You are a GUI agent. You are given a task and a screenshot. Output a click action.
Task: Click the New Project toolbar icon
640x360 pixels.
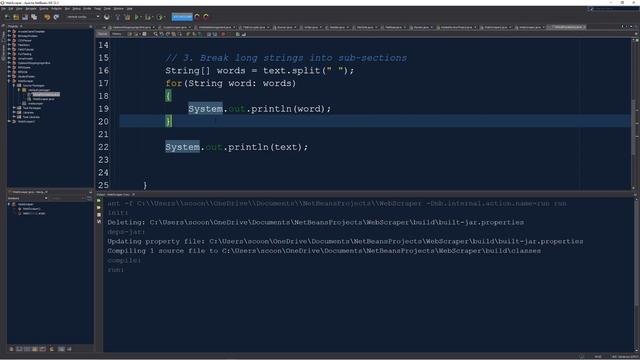[x=16, y=17]
